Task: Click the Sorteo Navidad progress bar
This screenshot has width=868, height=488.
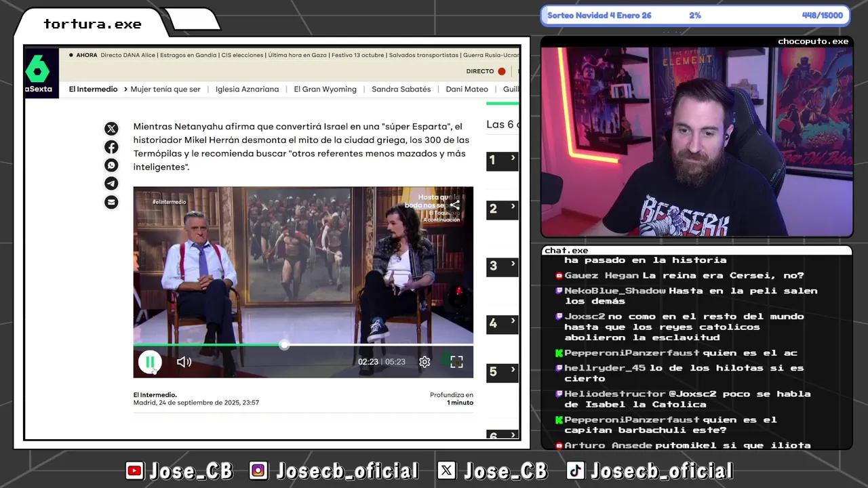Action: click(x=695, y=16)
